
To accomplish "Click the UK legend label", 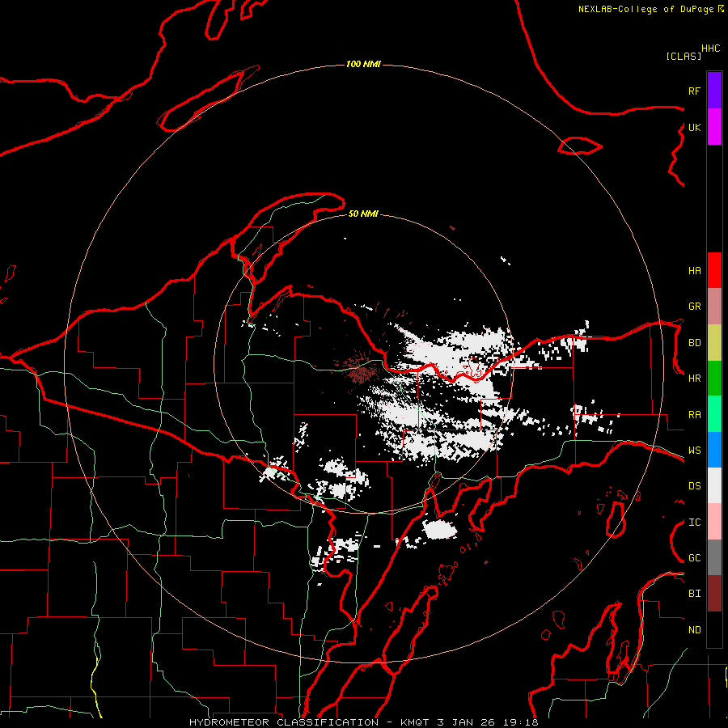I will point(694,127).
